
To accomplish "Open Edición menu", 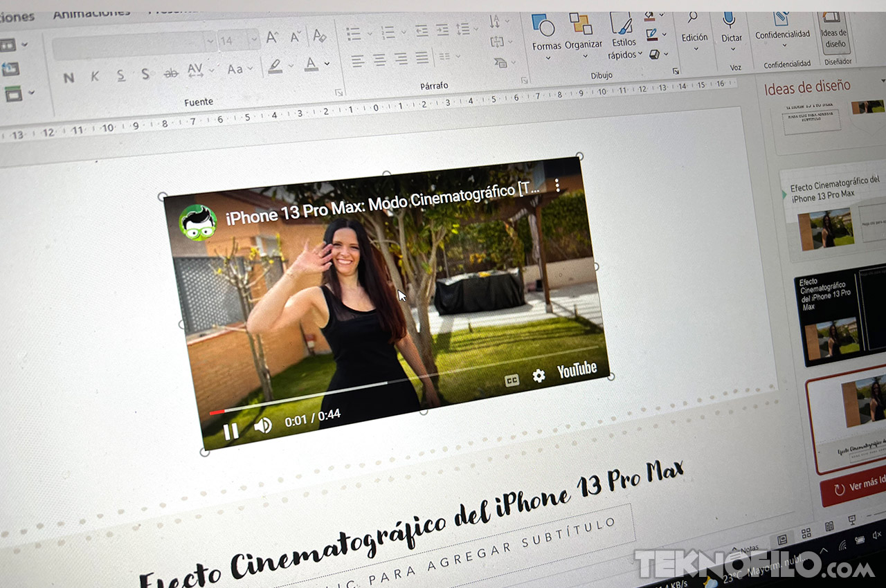I will tap(694, 32).
